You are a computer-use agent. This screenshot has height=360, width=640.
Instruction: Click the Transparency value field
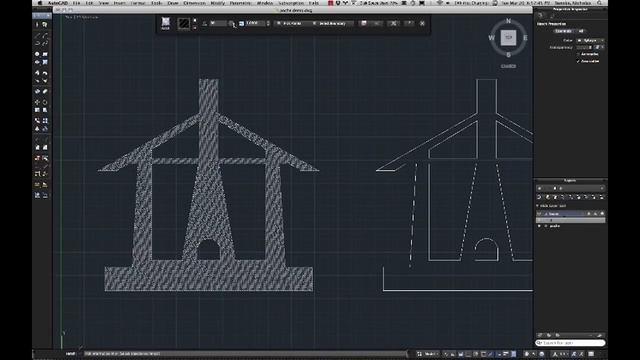click(584, 47)
